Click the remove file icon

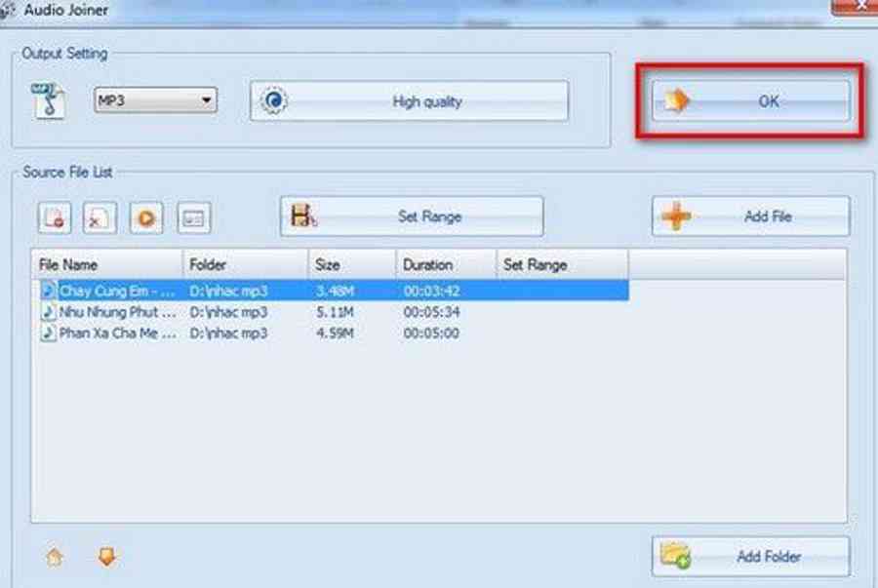55,218
